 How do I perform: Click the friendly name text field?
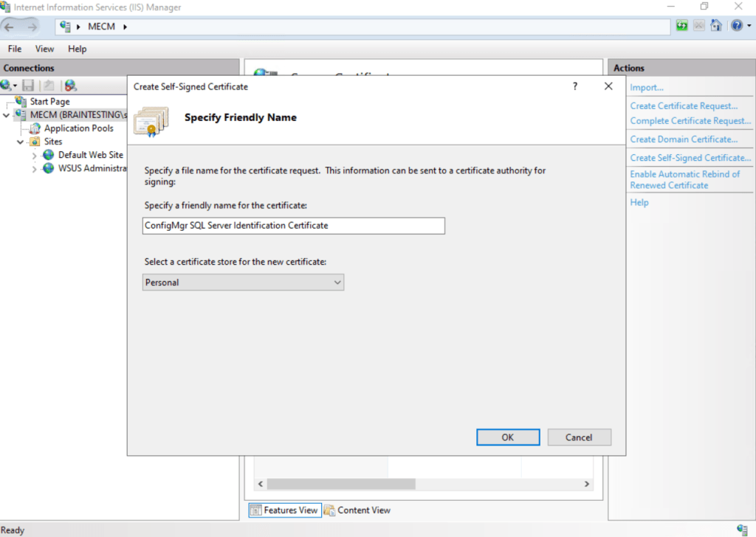tap(294, 226)
